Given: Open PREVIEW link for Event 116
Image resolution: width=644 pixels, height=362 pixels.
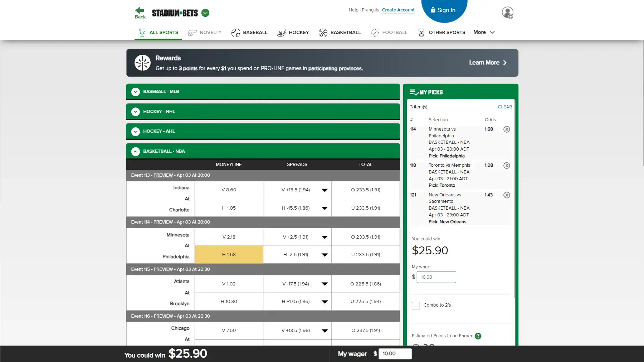Looking at the screenshot, I should tap(163, 316).
